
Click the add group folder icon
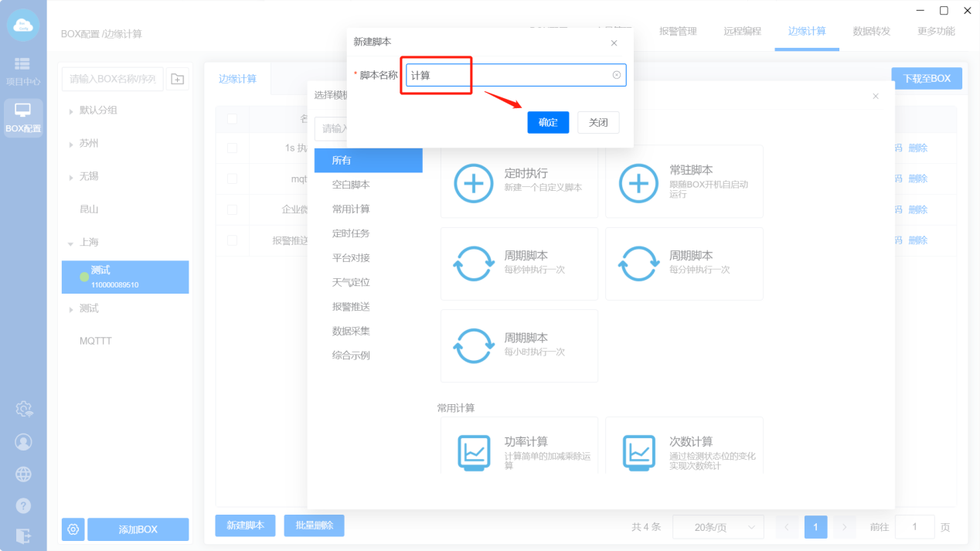point(178,79)
